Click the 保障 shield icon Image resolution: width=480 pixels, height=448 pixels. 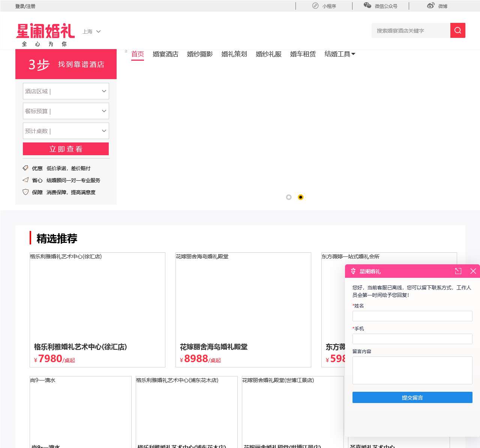point(25,192)
